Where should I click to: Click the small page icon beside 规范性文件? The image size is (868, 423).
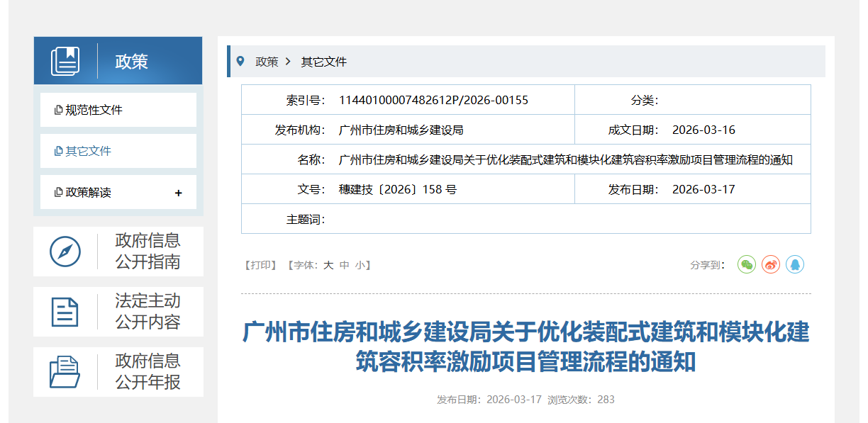[x=58, y=111]
